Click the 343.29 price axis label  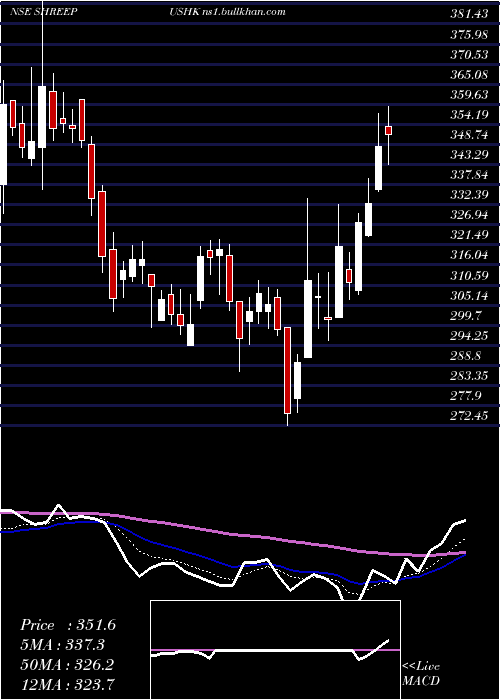pyautogui.click(x=469, y=155)
